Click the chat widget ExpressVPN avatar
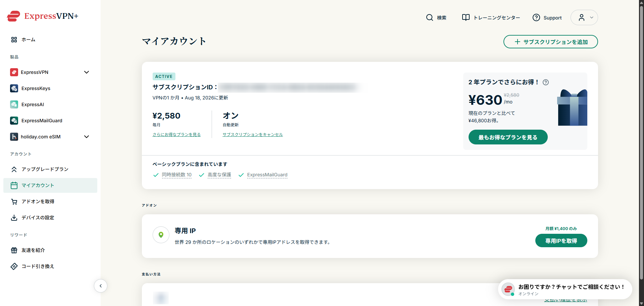This screenshot has height=306, width=644. click(x=508, y=289)
